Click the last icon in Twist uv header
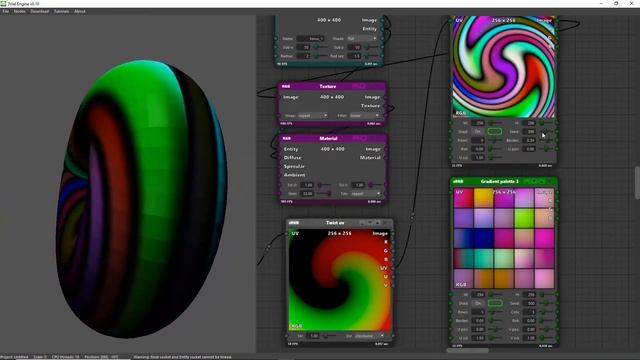 tap(385, 223)
